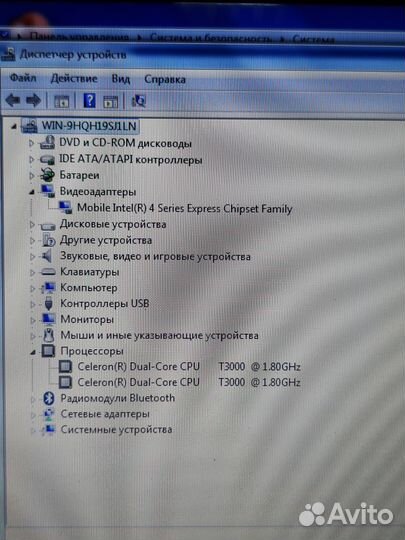Click the Device Manager title bar icon
This screenshot has height=540, width=405.
(8, 54)
